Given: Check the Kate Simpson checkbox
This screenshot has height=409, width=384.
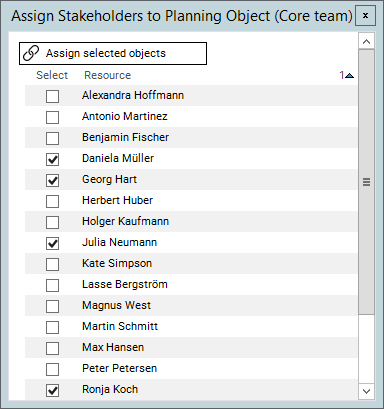Looking at the screenshot, I should [52, 264].
